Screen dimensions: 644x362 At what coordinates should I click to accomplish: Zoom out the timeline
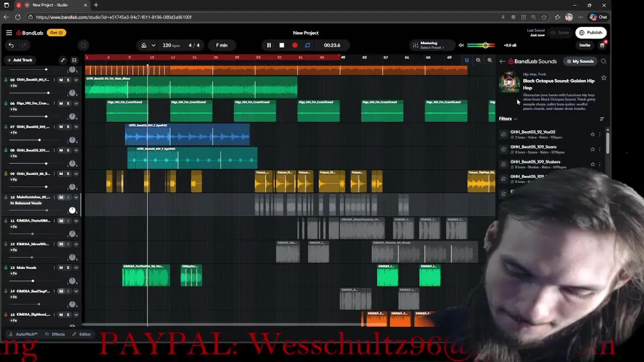click(478, 60)
